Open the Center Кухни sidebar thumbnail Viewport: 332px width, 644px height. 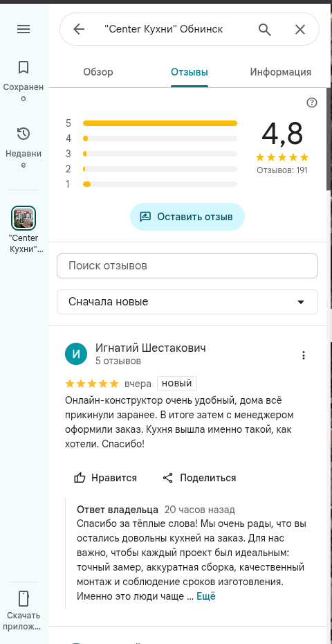point(24,218)
